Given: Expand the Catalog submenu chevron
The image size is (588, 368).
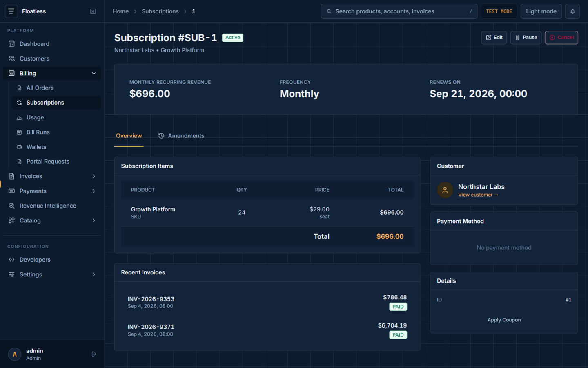Looking at the screenshot, I should (94, 220).
